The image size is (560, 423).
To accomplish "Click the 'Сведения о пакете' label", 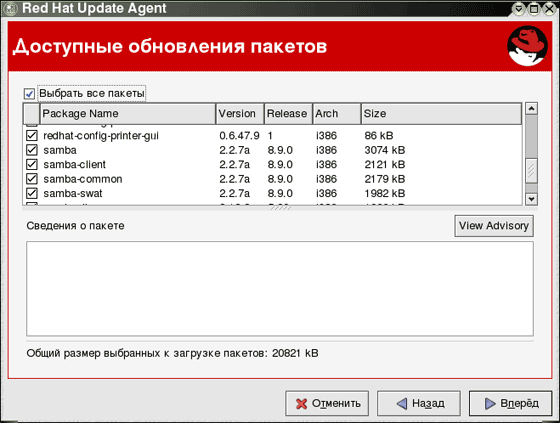I will 75,226.
